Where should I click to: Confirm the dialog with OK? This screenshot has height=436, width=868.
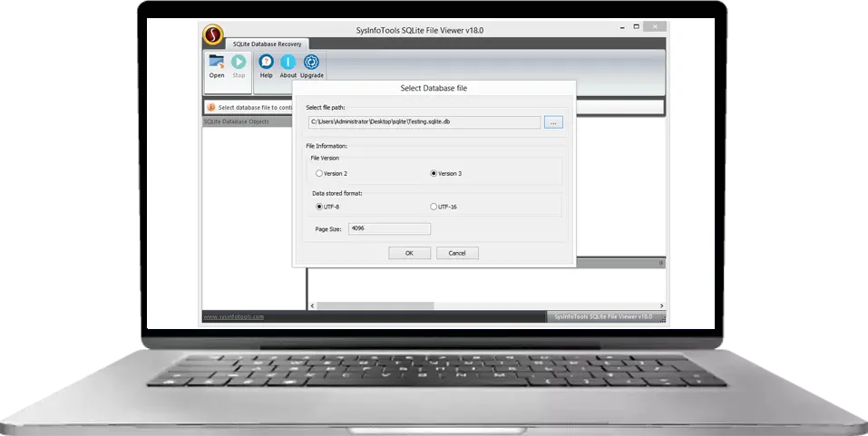pos(409,253)
